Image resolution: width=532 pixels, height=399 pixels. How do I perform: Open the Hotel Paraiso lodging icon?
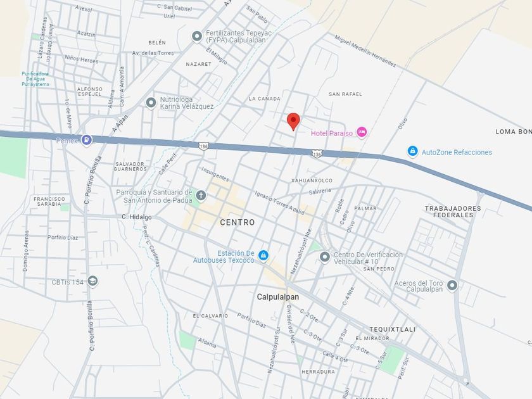362,132
